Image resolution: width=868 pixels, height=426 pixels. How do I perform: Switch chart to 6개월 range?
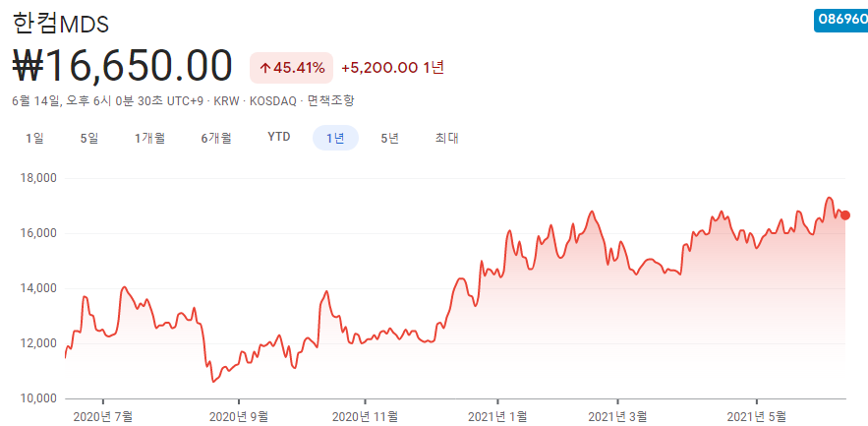(x=216, y=138)
